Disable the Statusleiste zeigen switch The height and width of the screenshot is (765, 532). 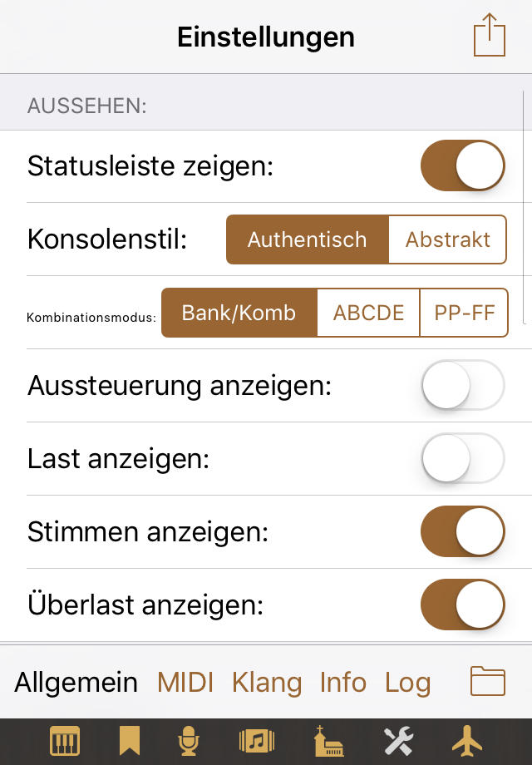click(463, 166)
